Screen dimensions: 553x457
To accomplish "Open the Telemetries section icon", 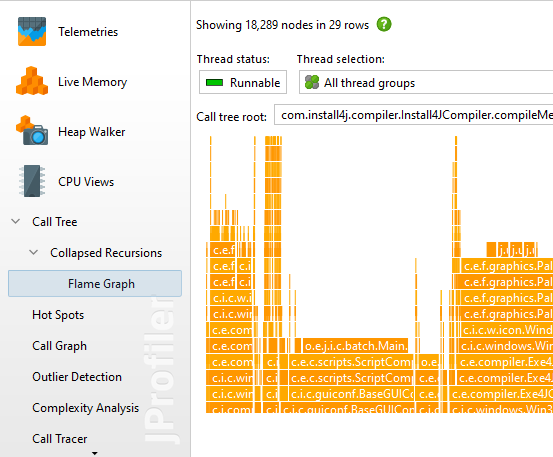I will (x=32, y=31).
